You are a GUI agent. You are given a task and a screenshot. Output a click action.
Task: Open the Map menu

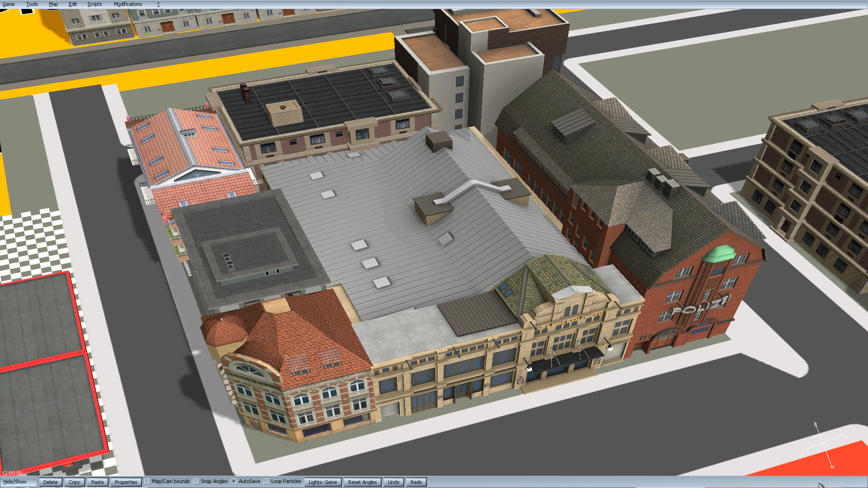point(53,4)
